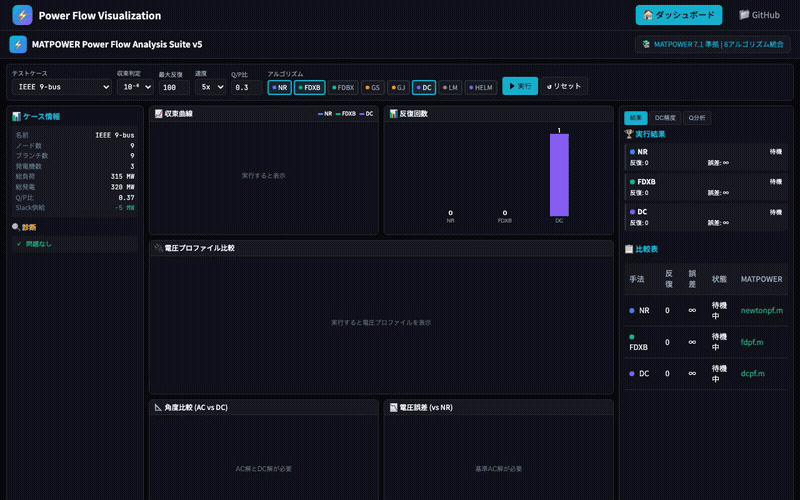Image resolution: width=800 pixels, height=500 pixels.
Task: Expand the 速度 5x speed dropdown
Action: 210,87
